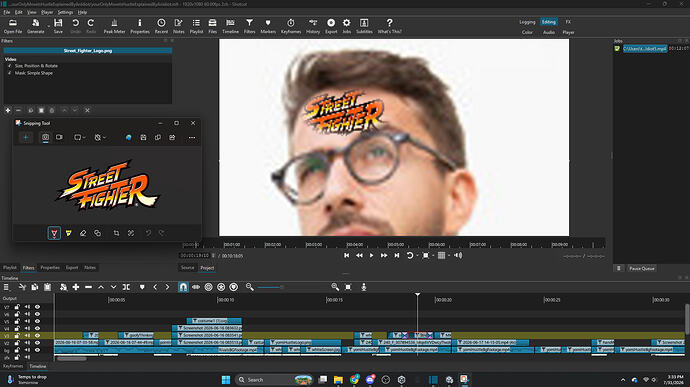Lock track V2 with its padlock icon
Viewport: 690px width, 387px height.
[17, 343]
